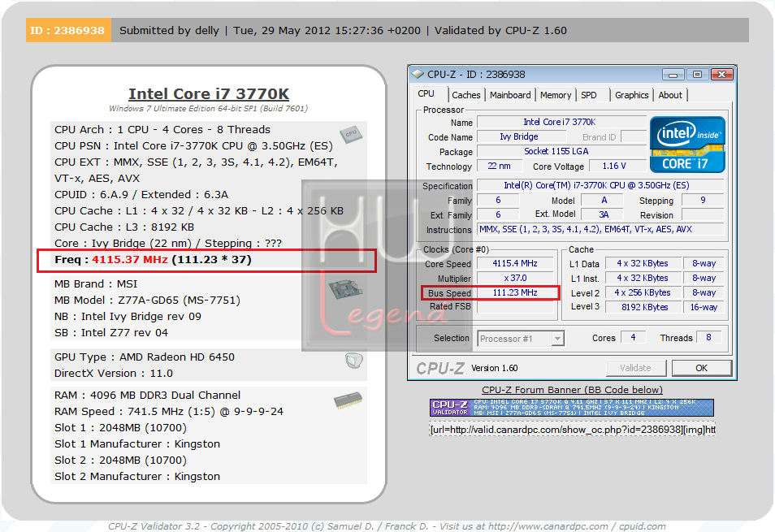Click the RAM module icon beside RAM info
The image size is (775, 532).
point(348,400)
